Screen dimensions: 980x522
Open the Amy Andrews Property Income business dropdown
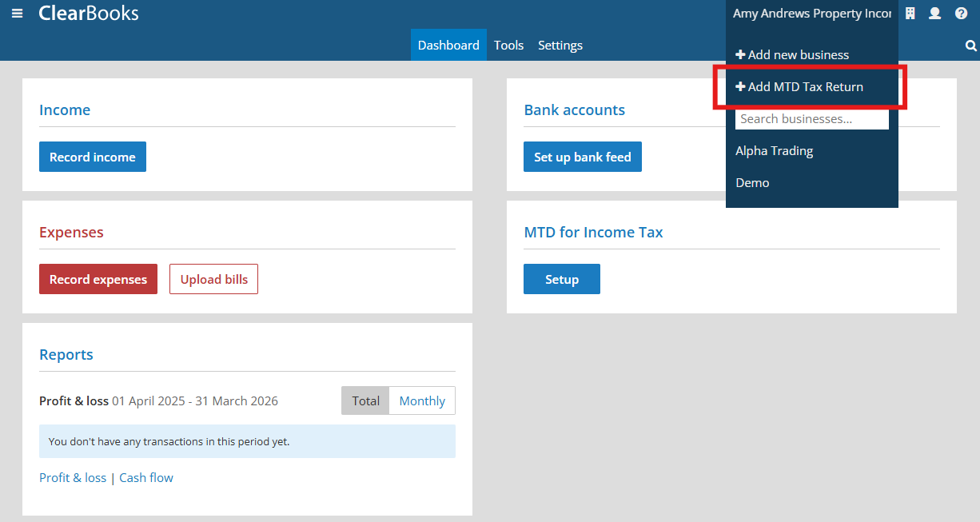click(x=811, y=13)
